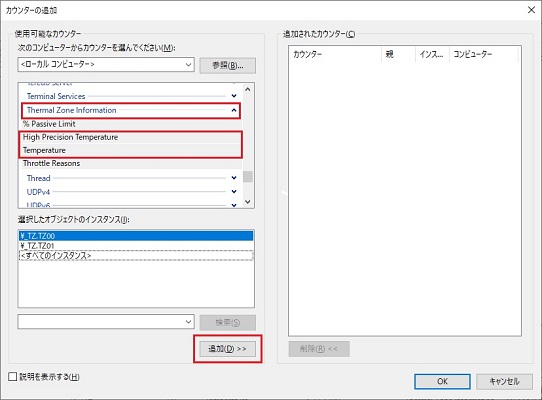Expand the Terminal Services category
542x400 pixels.
pyautogui.click(x=234, y=96)
